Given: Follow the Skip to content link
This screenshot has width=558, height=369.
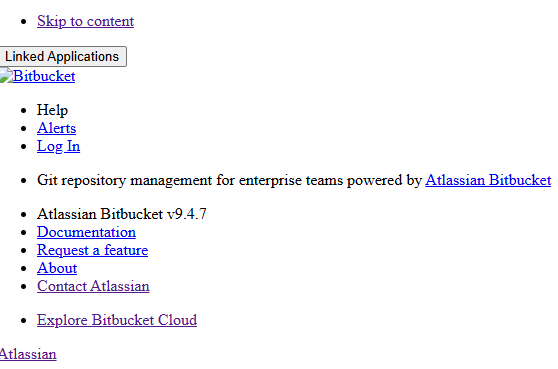Looking at the screenshot, I should coord(85,21).
